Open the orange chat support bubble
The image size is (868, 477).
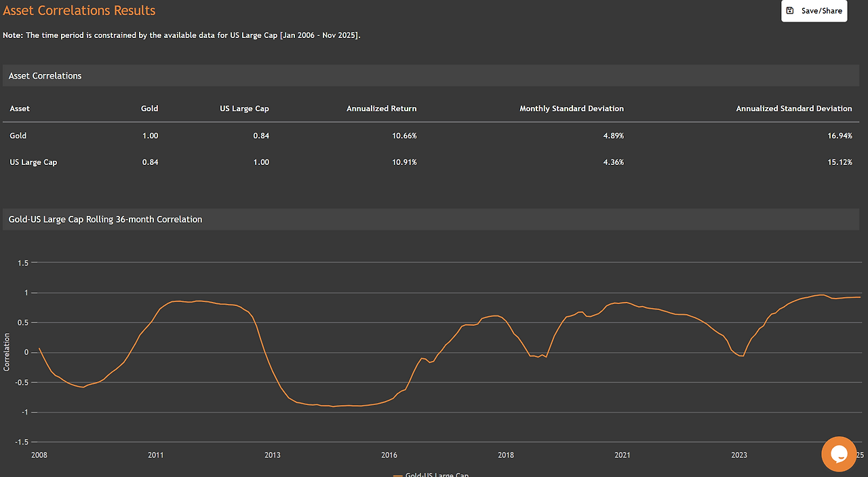839,454
